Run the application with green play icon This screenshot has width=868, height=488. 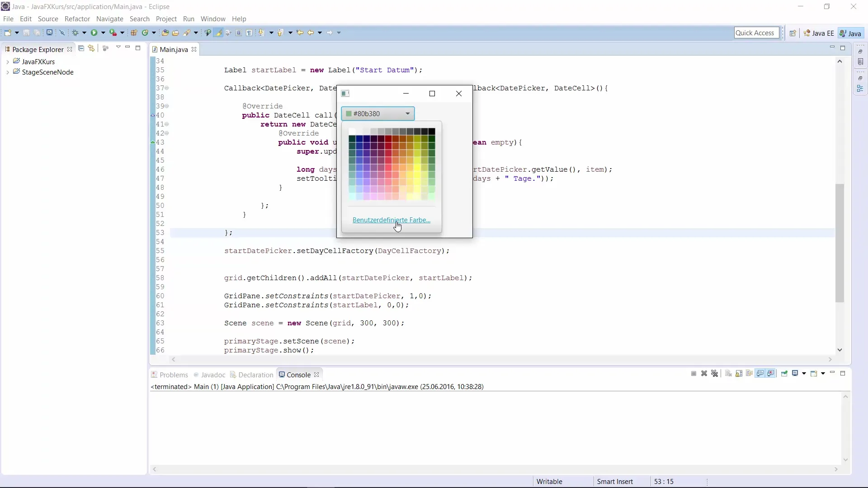[x=94, y=33]
